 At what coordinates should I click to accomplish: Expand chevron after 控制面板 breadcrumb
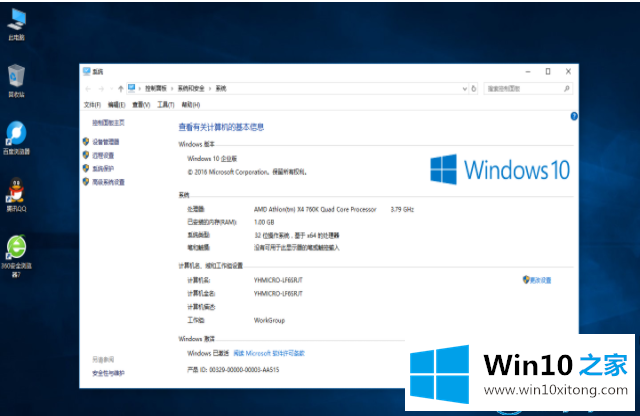pos(172,89)
